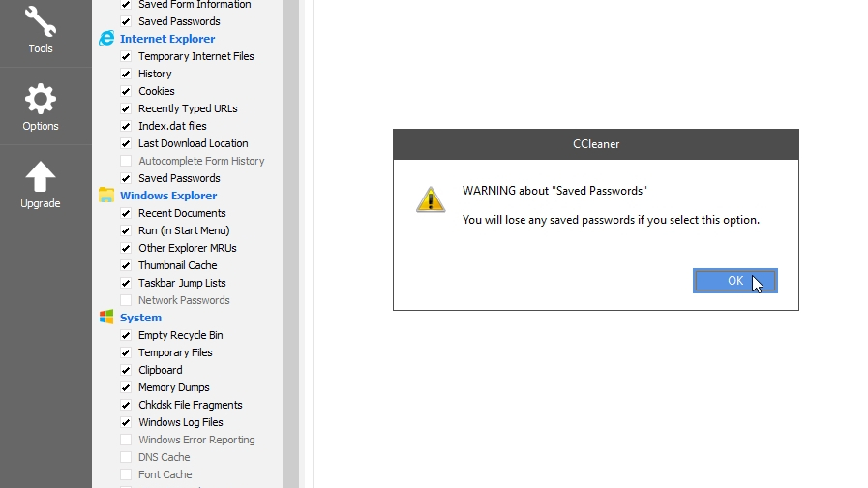Uncheck Taskbar Jump Lists

[126, 283]
